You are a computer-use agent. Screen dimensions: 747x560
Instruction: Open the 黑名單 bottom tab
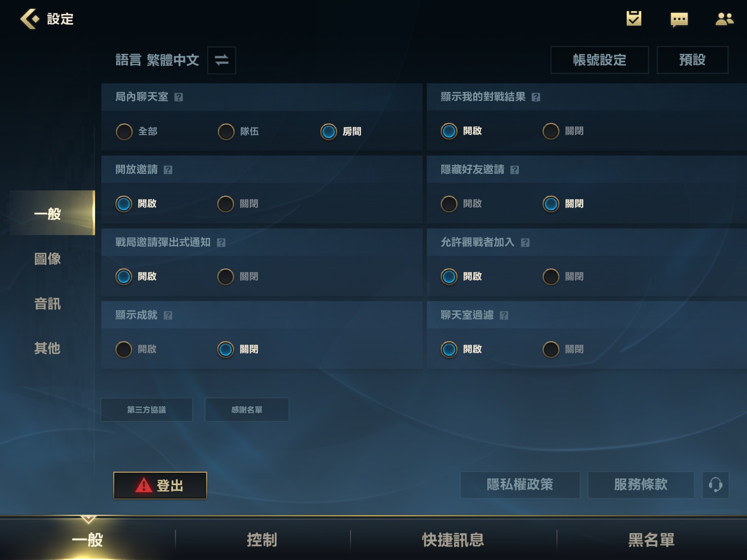pyautogui.click(x=651, y=540)
